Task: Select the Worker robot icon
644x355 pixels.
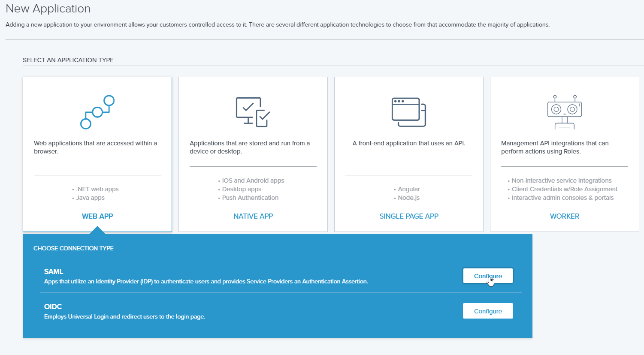Action: (x=564, y=111)
